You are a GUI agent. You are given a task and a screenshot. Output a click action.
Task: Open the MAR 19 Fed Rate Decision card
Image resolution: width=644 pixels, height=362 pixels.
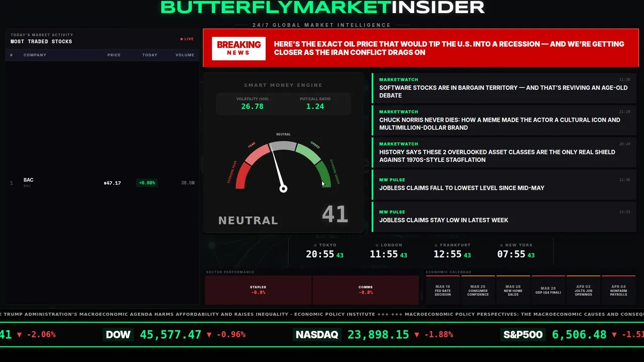click(x=443, y=290)
